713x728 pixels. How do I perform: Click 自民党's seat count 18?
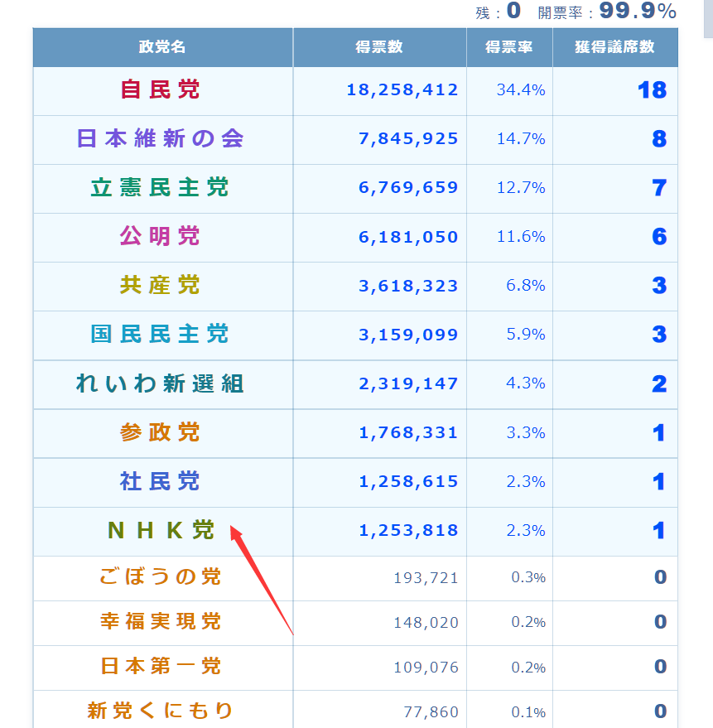coord(653,90)
